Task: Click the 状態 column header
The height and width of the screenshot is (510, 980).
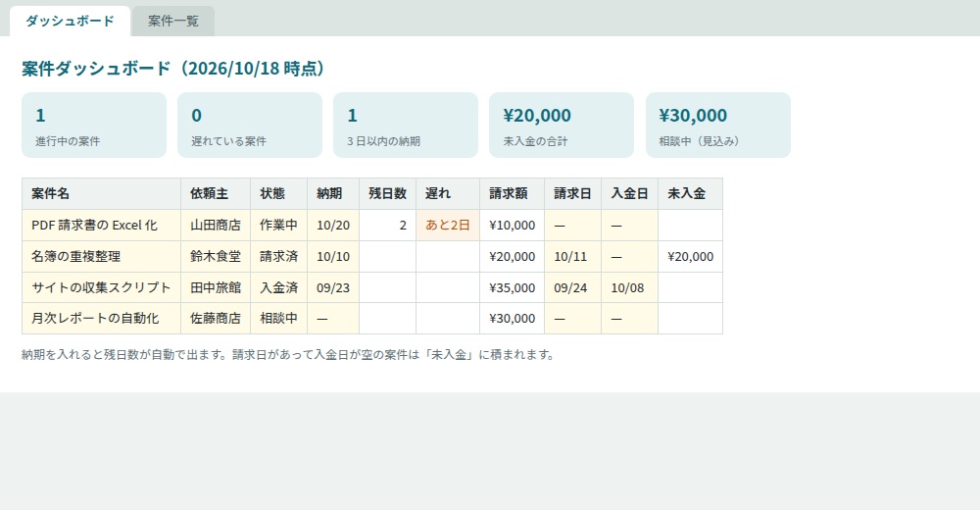Action: [278, 194]
